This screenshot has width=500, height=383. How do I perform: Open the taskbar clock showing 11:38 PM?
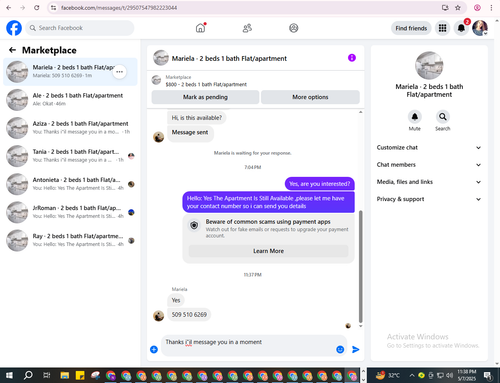(466, 376)
